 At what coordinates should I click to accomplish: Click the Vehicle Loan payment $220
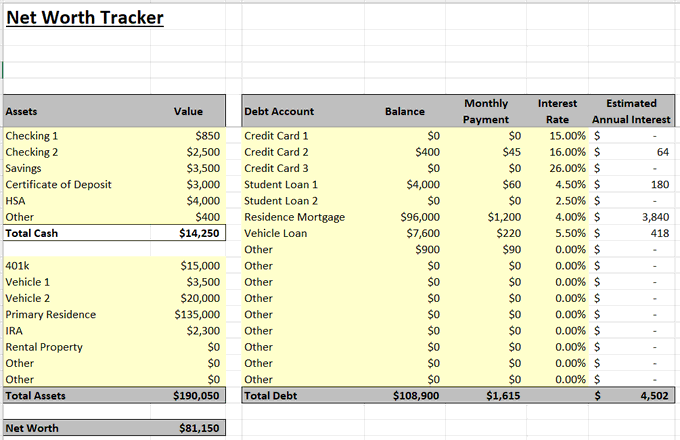[x=509, y=233]
